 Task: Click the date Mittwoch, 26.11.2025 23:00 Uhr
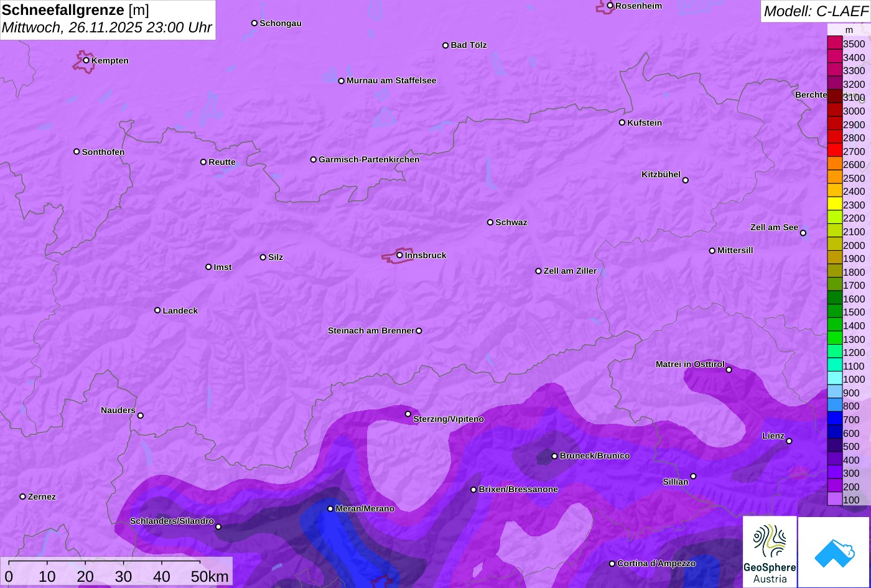tap(107, 28)
